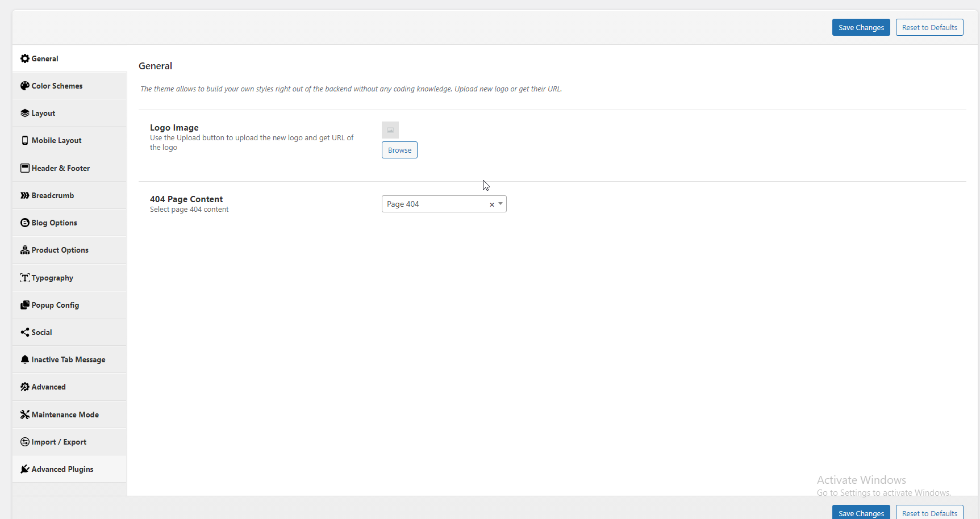The image size is (980, 519).
Task: Open the Header & Footer tab
Action: [x=60, y=168]
